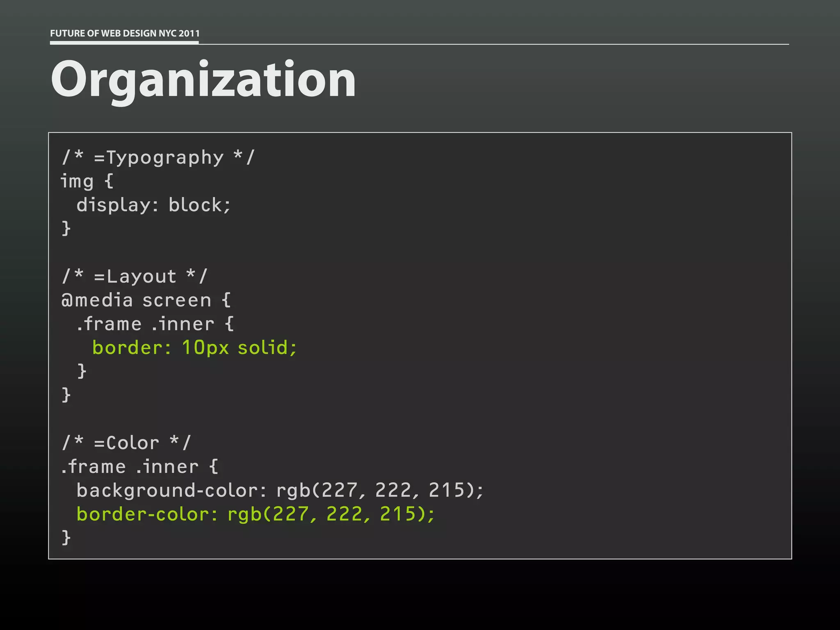Viewport: 840px width, 630px height.
Task: Click the green border-color rgb line
Action: [255, 514]
